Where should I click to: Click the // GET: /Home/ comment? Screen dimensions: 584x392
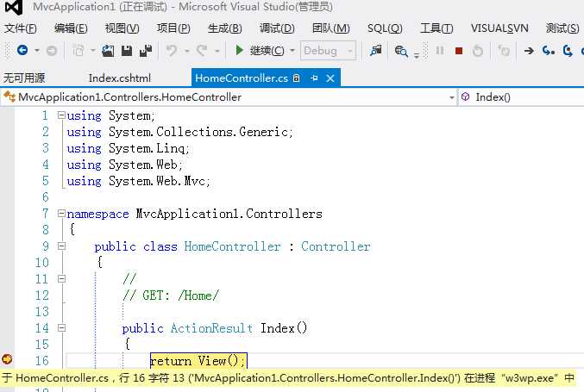(171, 296)
